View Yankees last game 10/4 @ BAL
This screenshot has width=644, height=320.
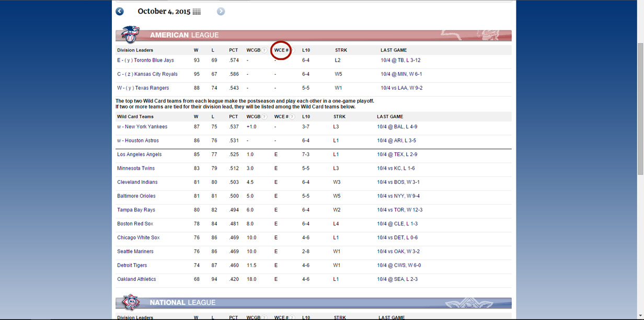click(397, 127)
